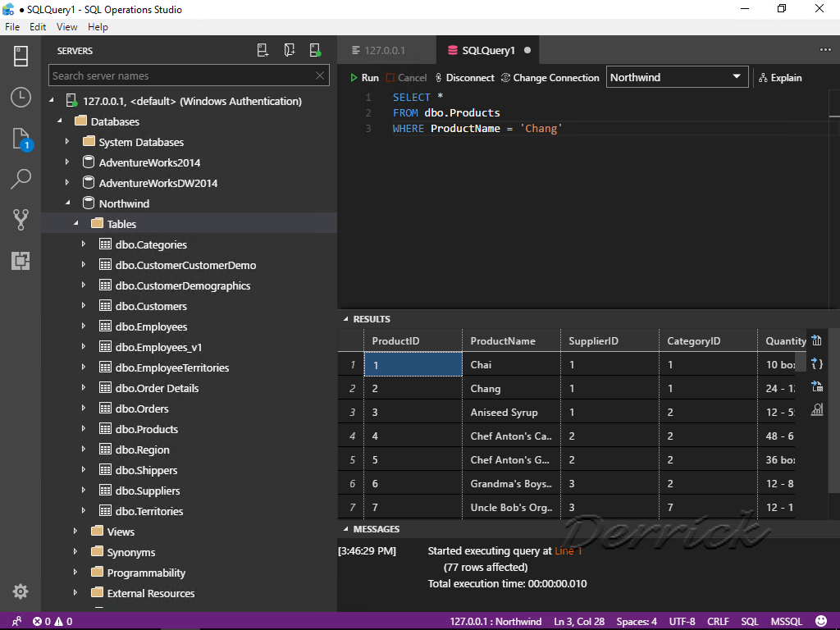
Task: Switch to the 127.0.0.1 tab
Action: tap(386, 49)
